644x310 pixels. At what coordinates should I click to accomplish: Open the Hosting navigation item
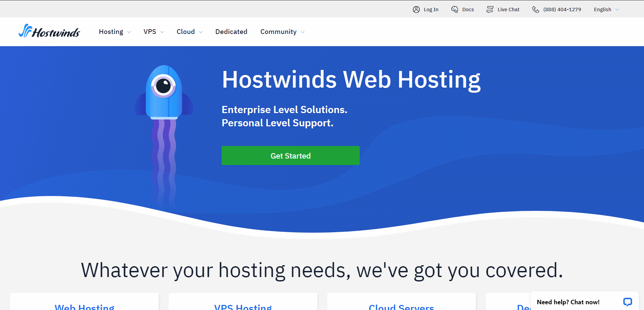tap(111, 32)
